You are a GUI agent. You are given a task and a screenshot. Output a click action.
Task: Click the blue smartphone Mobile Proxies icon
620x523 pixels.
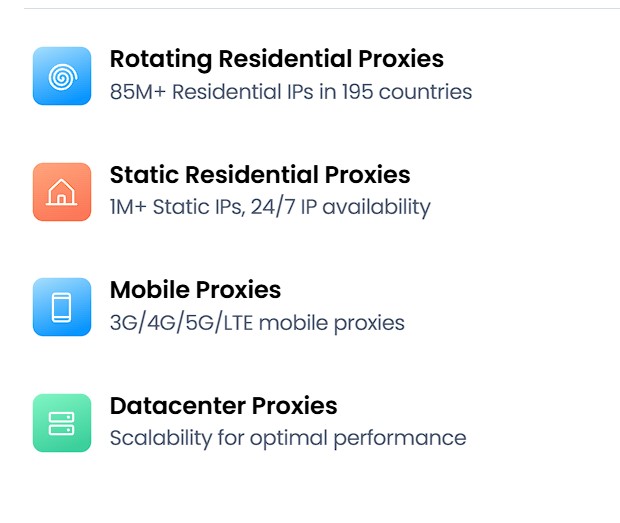pyautogui.click(x=61, y=307)
